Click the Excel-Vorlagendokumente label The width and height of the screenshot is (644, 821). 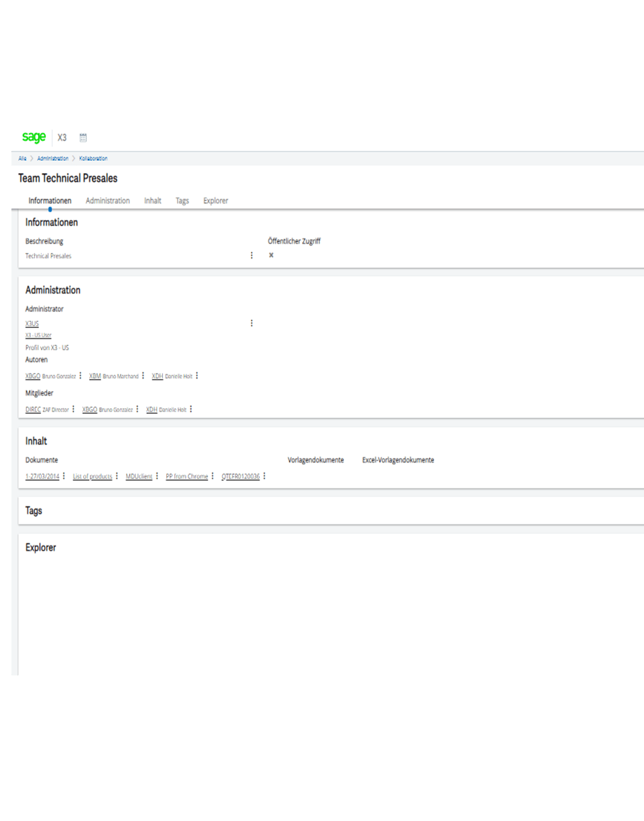point(398,460)
